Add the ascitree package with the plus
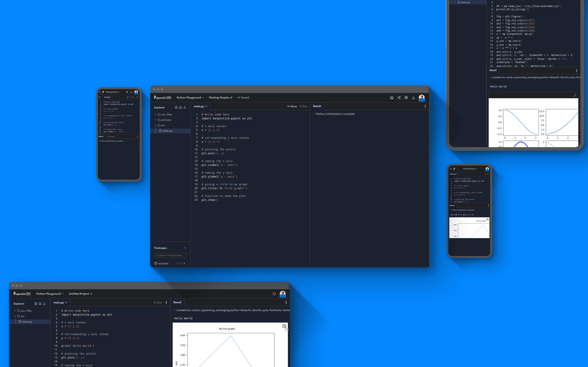Image resolution: width=588 pixels, height=367 pixels. [184, 263]
